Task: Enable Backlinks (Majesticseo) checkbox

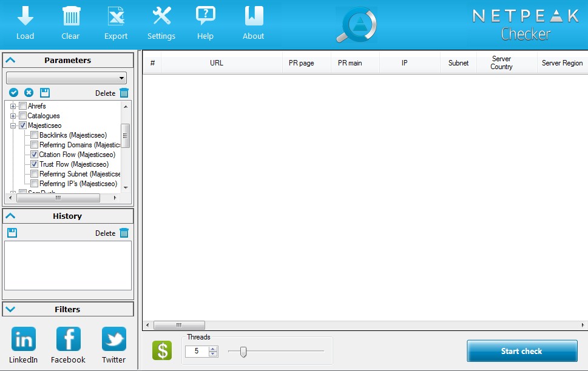Action: 35,135
